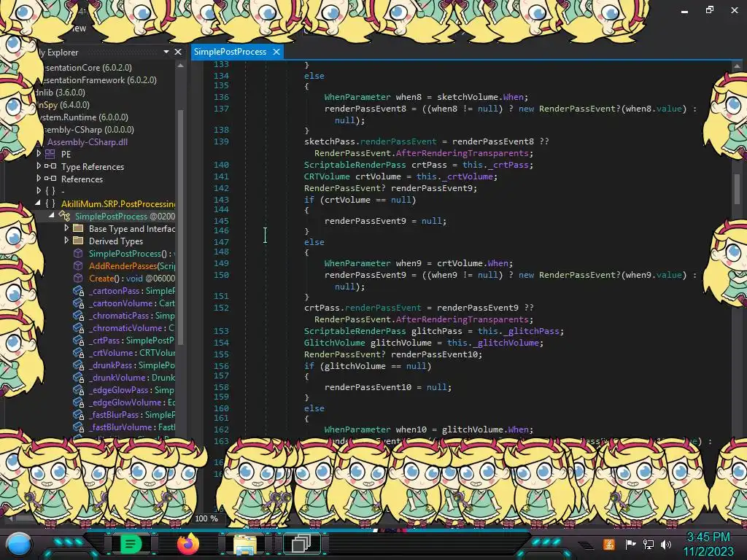Follow the this._glitchPass reference on line 153
Image resolution: width=747 pixels, height=560 pixels.
pos(520,331)
